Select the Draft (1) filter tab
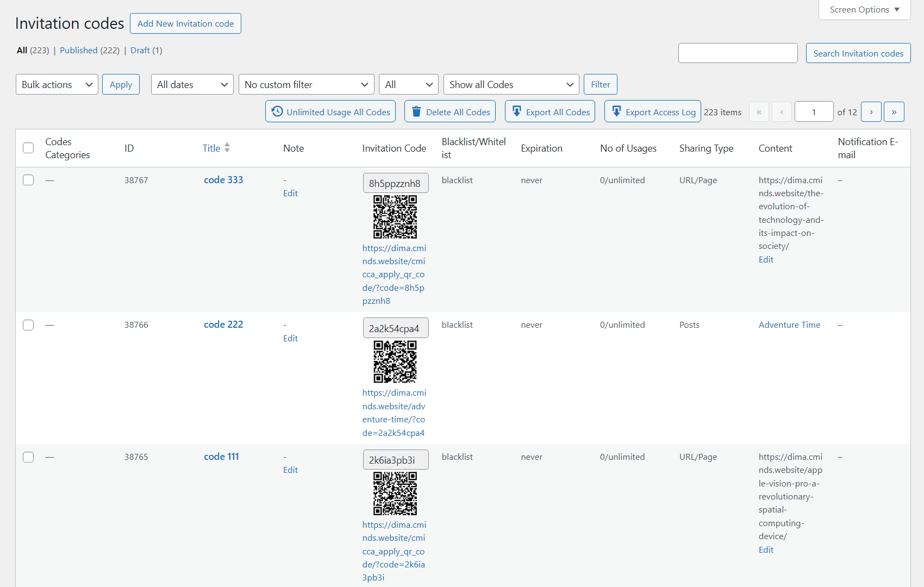 (x=146, y=50)
